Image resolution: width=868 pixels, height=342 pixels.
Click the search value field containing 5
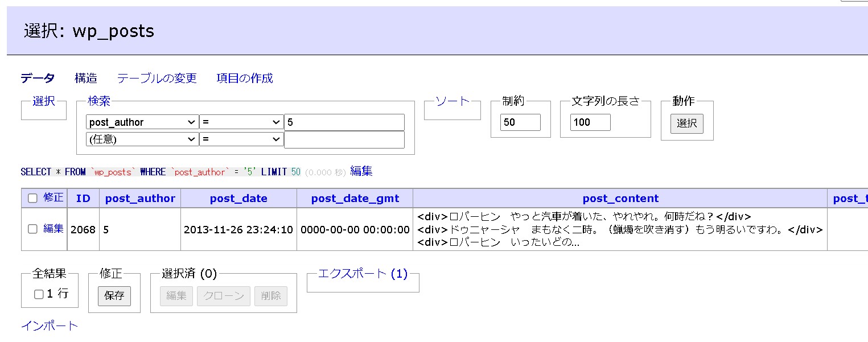click(x=344, y=122)
